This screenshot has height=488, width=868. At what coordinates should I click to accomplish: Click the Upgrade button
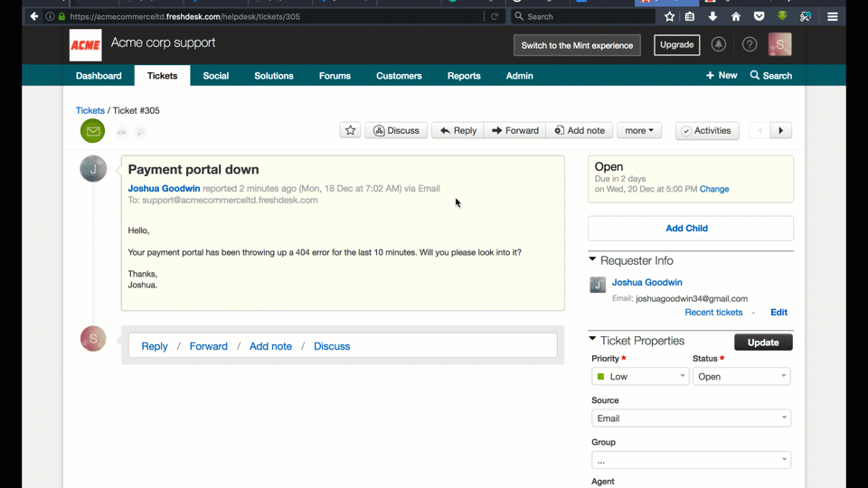[676, 45]
